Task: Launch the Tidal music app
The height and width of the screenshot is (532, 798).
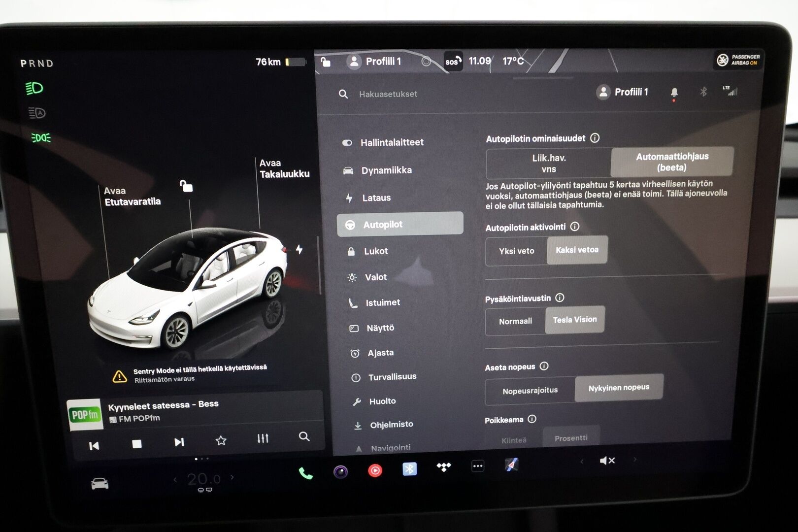Action: (x=444, y=467)
